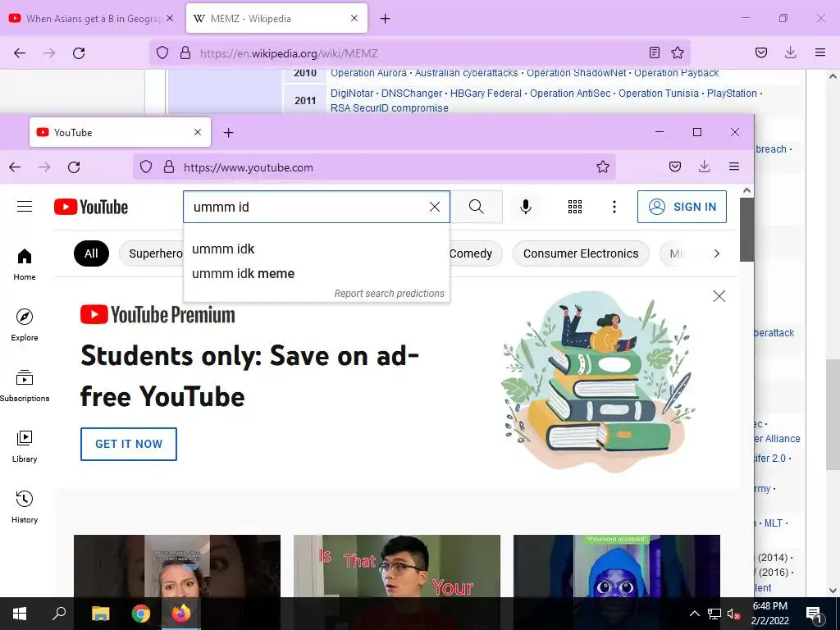Open RSA SecurID compromise link

point(390,108)
